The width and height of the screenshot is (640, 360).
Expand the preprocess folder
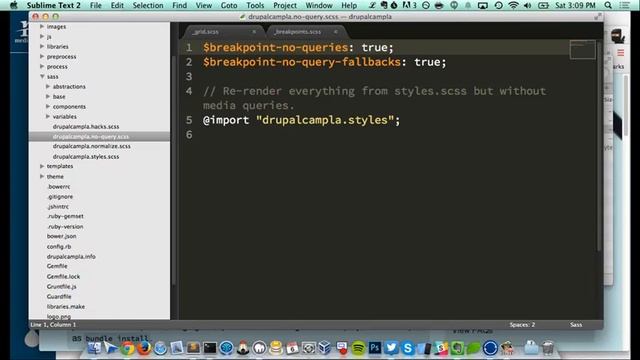(x=42, y=56)
